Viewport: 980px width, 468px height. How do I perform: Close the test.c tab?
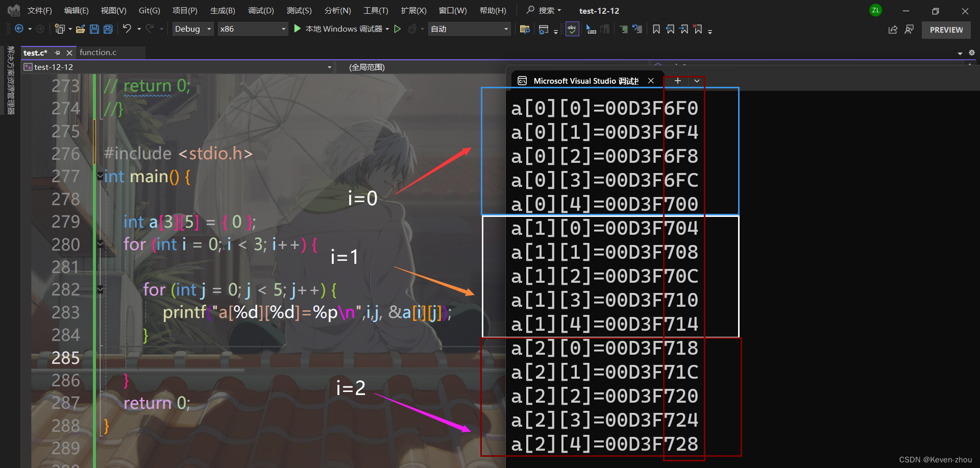pyautogui.click(x=69, y=53)
